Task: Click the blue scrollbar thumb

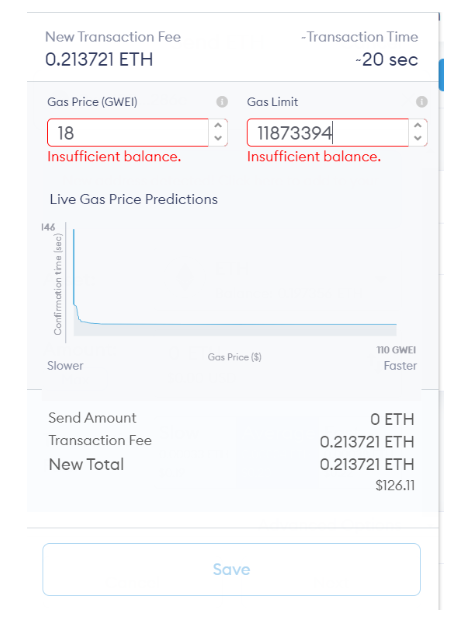Action: click(441, 74)
